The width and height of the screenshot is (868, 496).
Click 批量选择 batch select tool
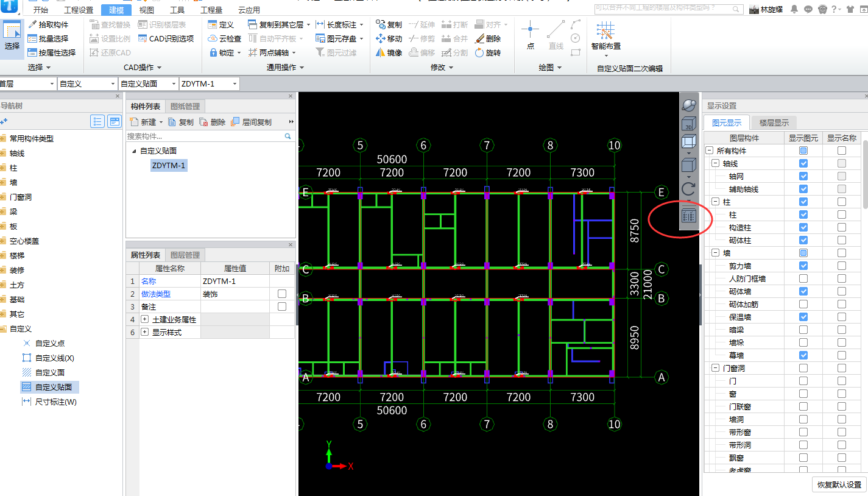[48, 38]
